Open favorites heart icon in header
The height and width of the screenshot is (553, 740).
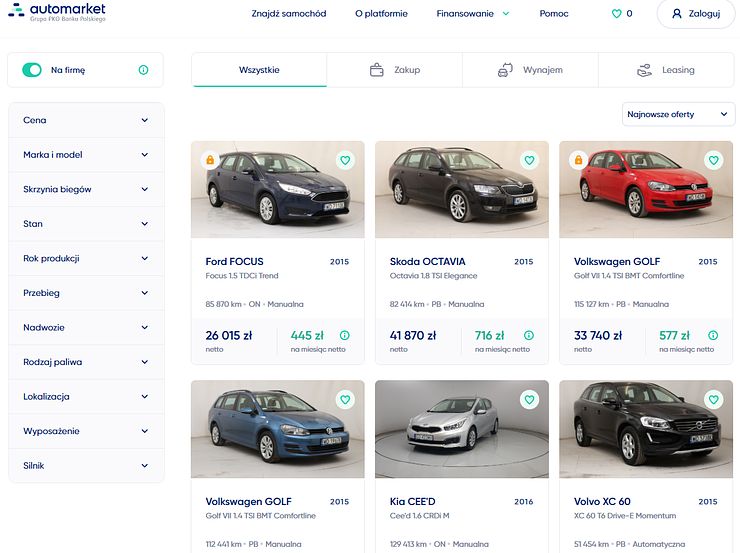(x=616, y=14)
